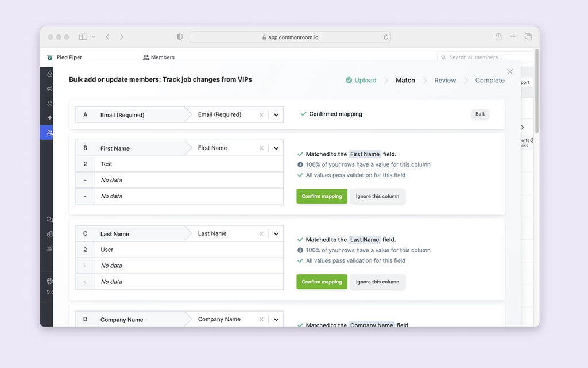Select the Home icon in the sidebar
This screenshot has height=368, width=588.
click(x=49, y=74)
